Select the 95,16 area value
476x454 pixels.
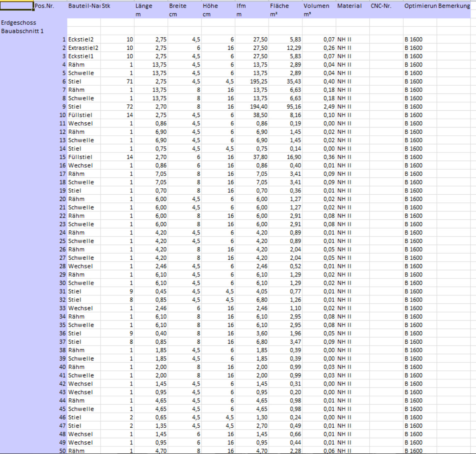point(286,107)
